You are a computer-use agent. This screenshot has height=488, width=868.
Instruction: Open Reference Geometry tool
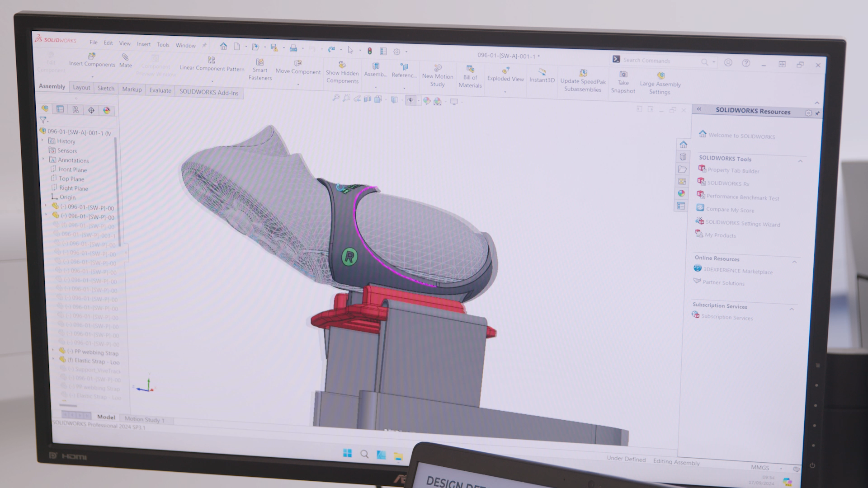click(x=404, y=71)
